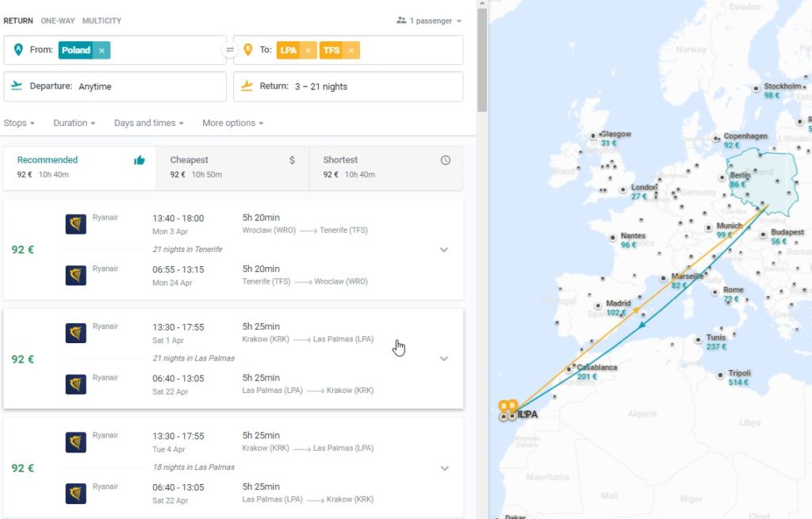Remove the Poland origin tag
Image resolution: width=812 pixels, height=519 pixels.
coord(101,50)
